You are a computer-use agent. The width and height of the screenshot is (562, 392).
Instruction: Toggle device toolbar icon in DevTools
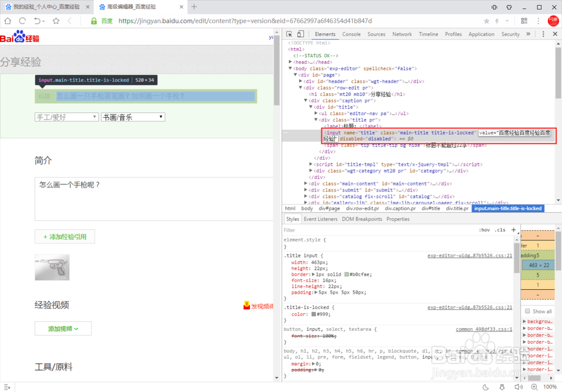click(301, 34)
